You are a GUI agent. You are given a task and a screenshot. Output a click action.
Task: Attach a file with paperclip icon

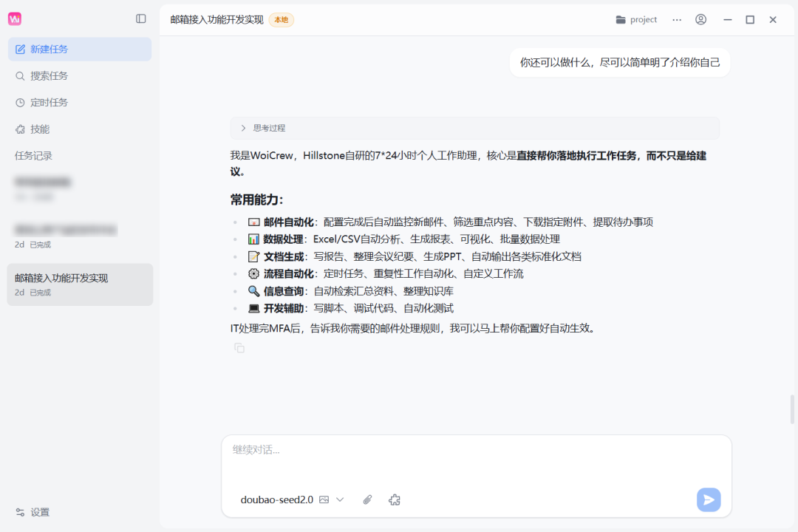click(x=367, y=500)
